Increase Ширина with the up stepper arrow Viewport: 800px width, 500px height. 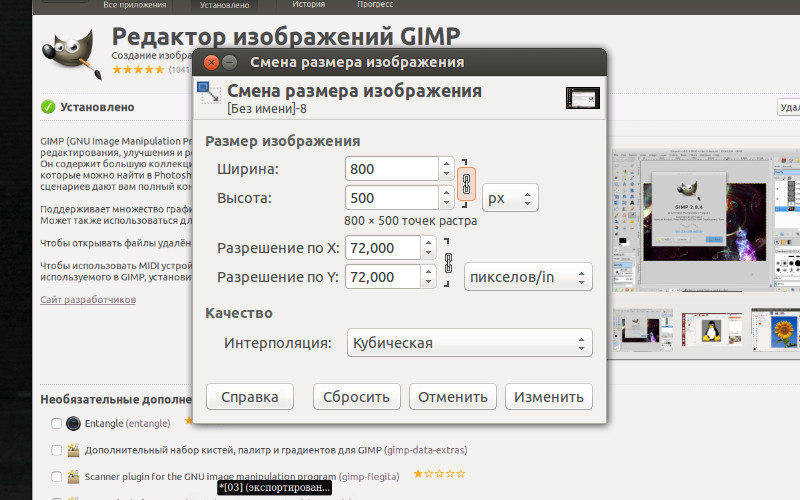(446, 163)
